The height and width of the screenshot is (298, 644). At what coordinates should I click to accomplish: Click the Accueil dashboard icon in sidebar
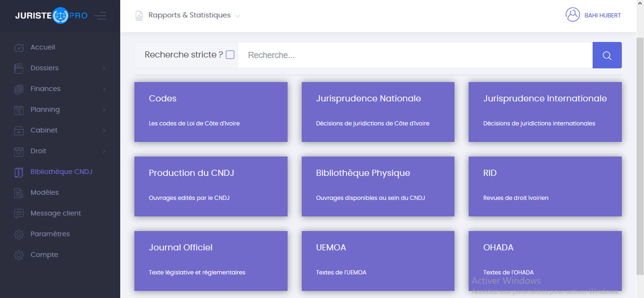[x=19, y=48]
